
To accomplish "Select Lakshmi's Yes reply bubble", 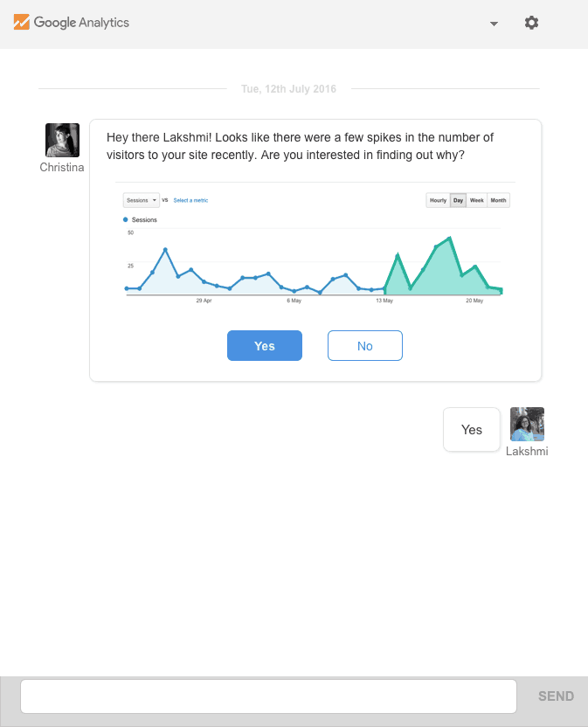I will (471, 429).
